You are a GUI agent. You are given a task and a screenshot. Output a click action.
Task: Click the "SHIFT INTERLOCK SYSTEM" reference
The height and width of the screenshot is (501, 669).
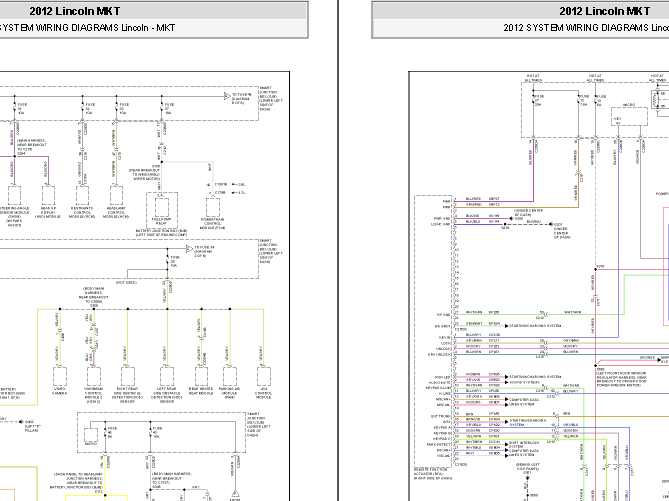click(523, 445)
